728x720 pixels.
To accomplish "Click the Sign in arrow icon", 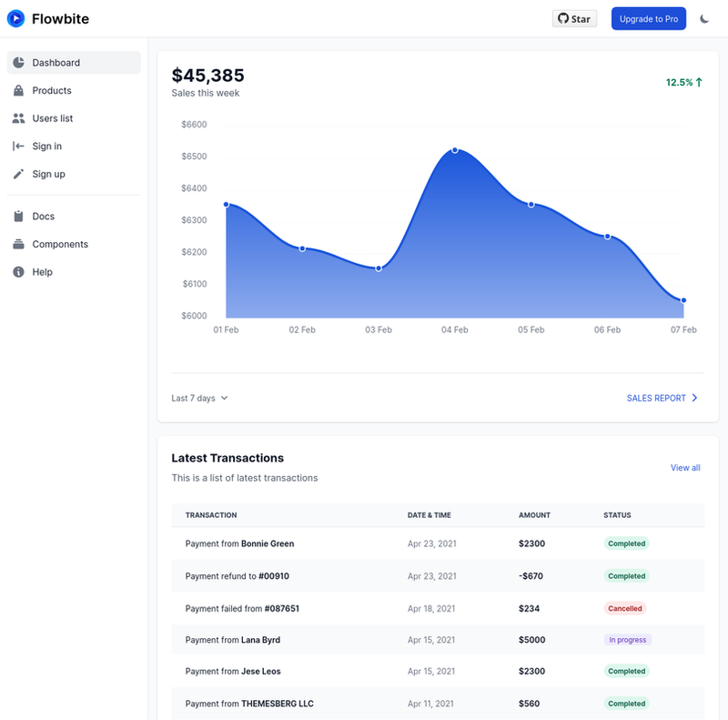I will pos(18,147).
